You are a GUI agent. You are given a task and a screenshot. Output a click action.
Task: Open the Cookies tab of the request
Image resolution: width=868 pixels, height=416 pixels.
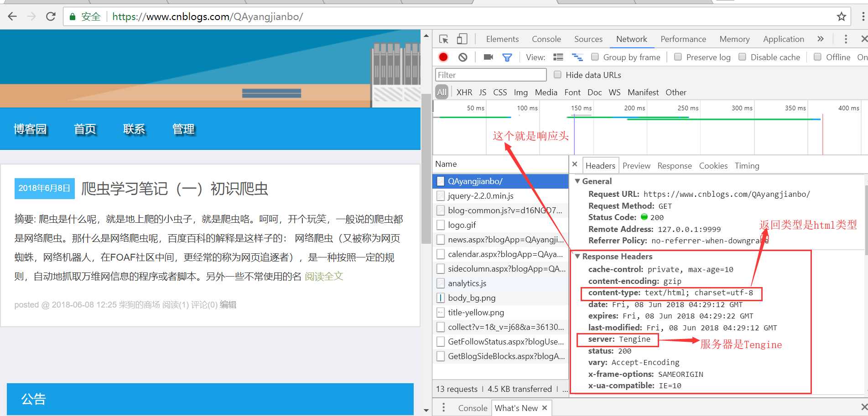coord(713,166)
